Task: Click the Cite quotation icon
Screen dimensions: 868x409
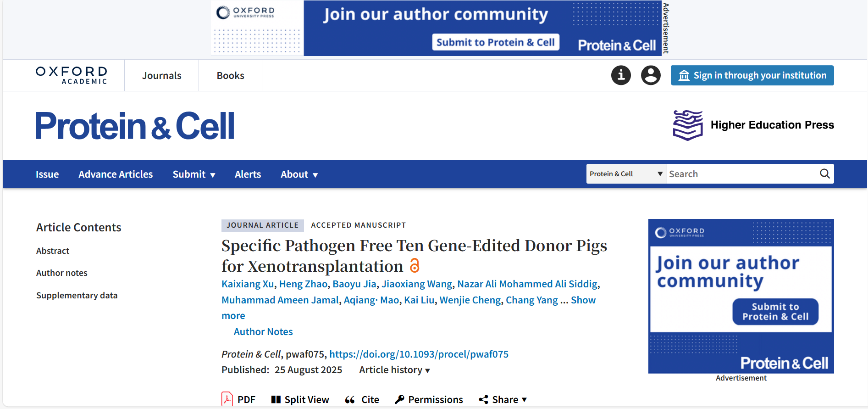Action: [350, 399]
